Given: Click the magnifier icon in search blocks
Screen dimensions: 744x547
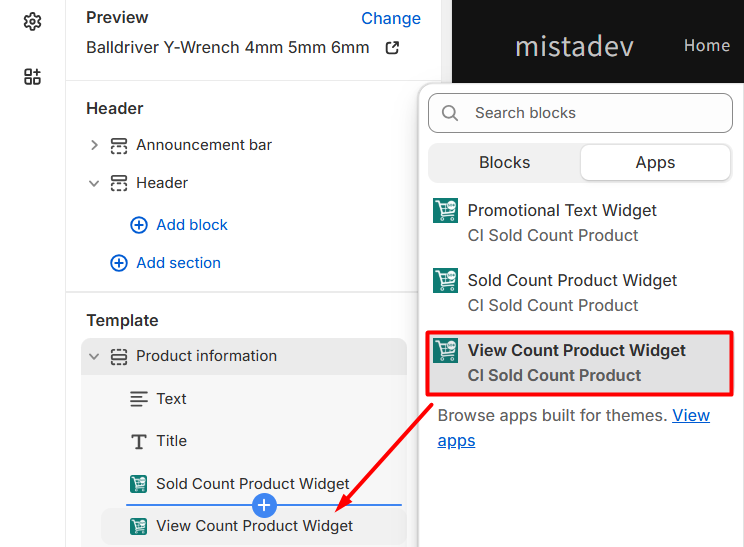Looking at the screenshot, I should [x=450, y=113].
